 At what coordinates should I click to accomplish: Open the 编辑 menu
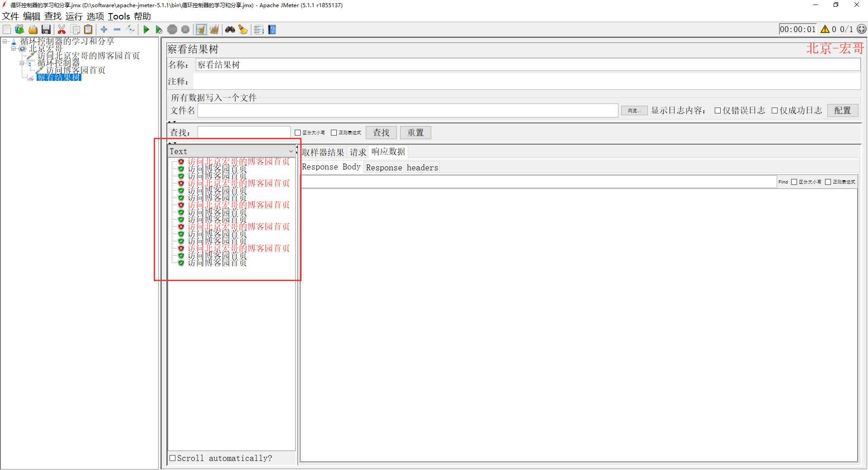click(x=32, y=16)
